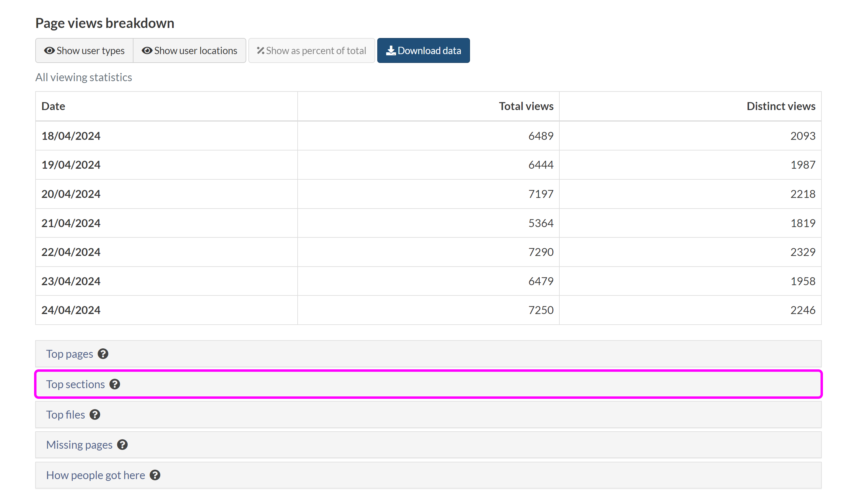Click the percent icon in Show as percent button
The height and width of the screenshot is (504, 857).
coord(261,51)
